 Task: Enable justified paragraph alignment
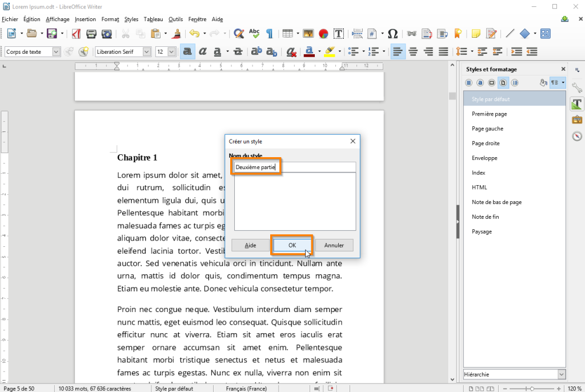click(x=443, y=52)
